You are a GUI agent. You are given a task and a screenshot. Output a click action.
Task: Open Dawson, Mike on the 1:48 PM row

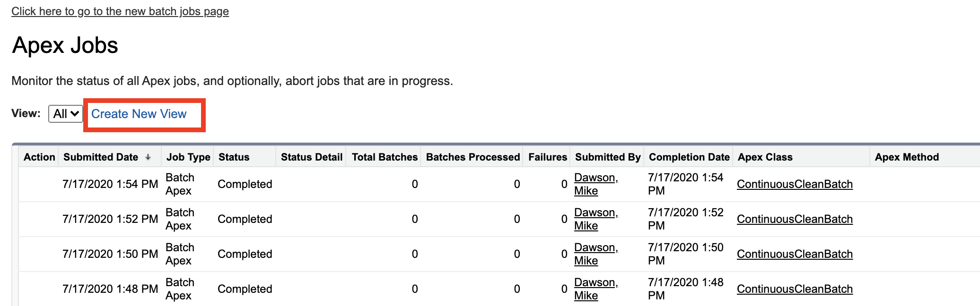(x=595, y=283)
